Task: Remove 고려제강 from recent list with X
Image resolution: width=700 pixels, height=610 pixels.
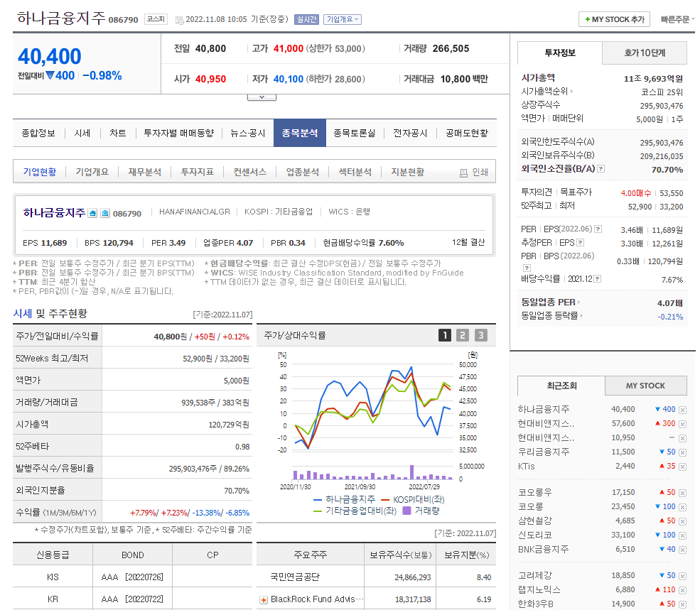Action: 682,576
